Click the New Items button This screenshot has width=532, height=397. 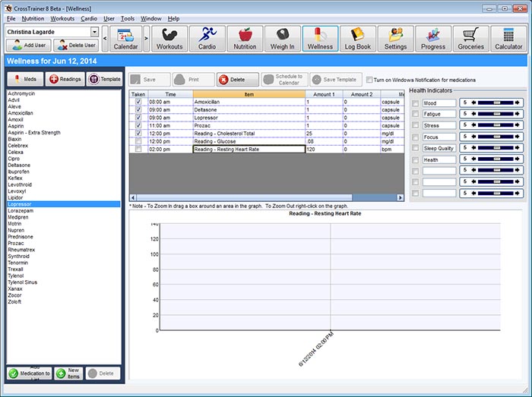[68, 373]
